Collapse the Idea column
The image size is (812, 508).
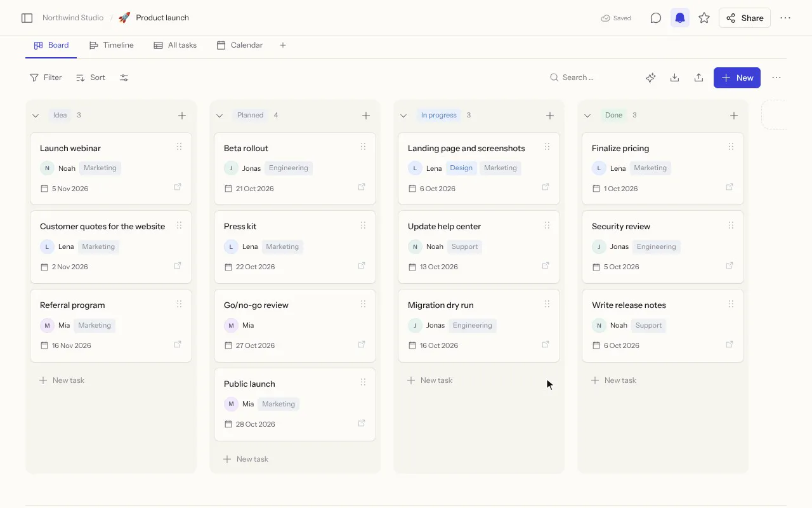[x=36, y=116]
